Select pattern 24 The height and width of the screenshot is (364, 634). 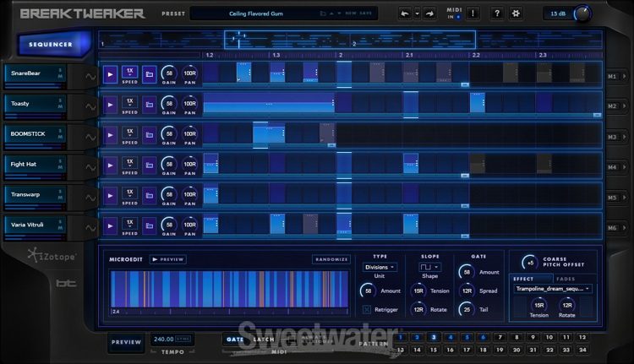(582, 350)
